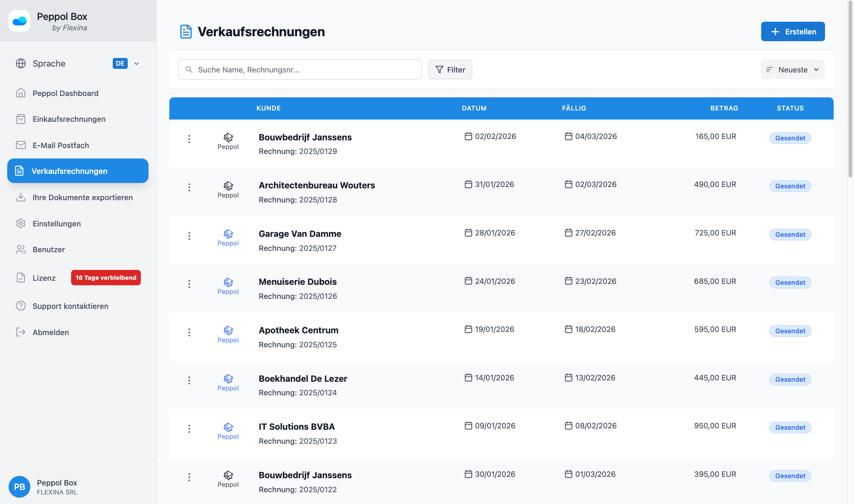Click the invoice search input field
Viewport: 854px width, 504px height.
point(299,69)
